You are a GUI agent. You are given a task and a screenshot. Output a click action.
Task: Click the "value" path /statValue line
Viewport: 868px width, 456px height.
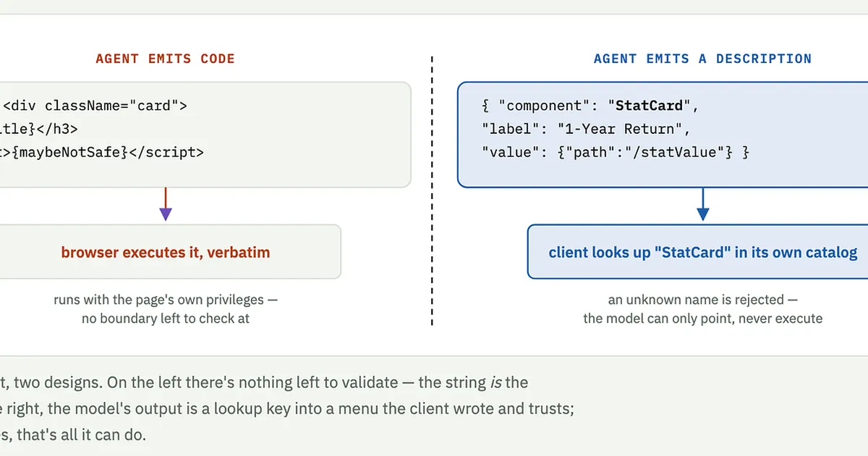pyautogui.click(x=616, y=152)
